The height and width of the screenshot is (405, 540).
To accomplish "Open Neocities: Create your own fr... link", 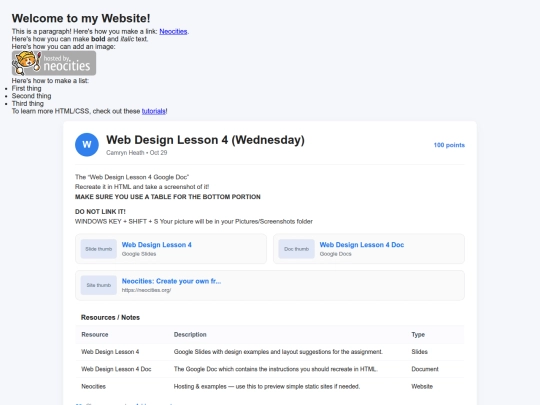I will point(171,281).
